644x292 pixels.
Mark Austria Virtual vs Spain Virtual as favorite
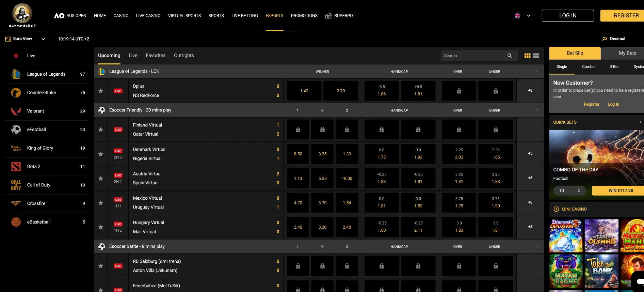point(101,179)
